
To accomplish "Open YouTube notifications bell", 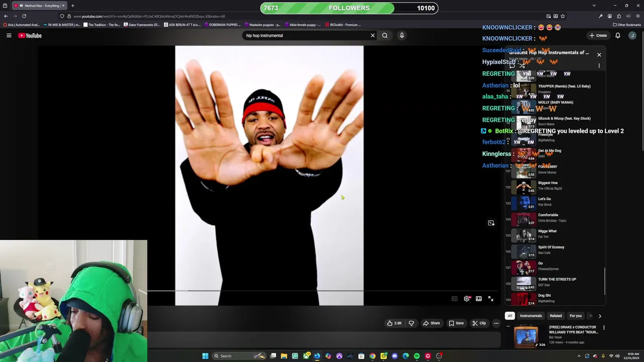I will pyautogui.click(x=618, y=35).
